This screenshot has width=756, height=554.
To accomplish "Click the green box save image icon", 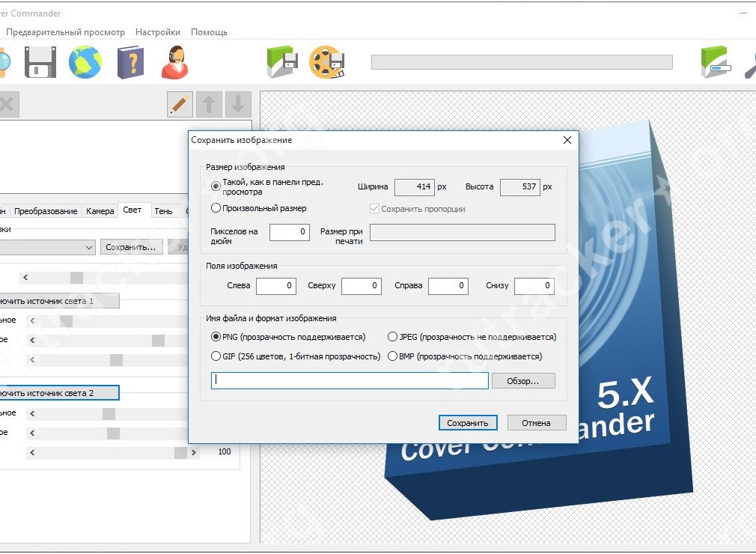I will (x=282, y=62).
